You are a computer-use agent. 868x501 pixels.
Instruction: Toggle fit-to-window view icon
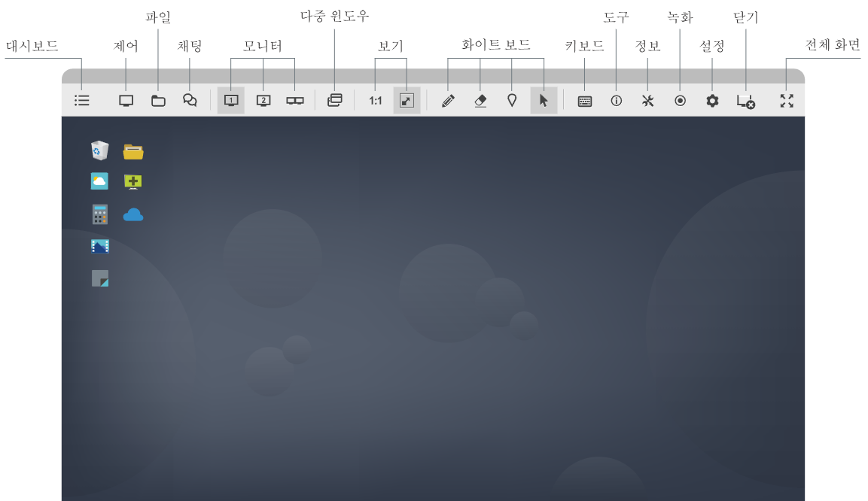(407, 101)
